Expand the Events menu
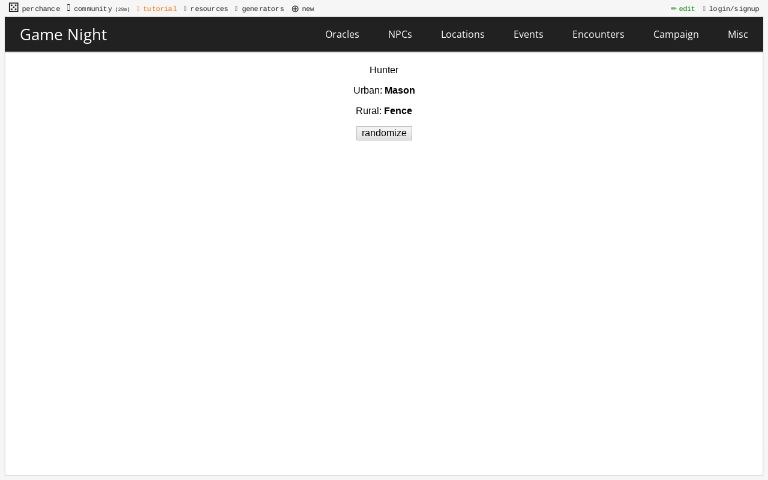 tap(528, 34)
